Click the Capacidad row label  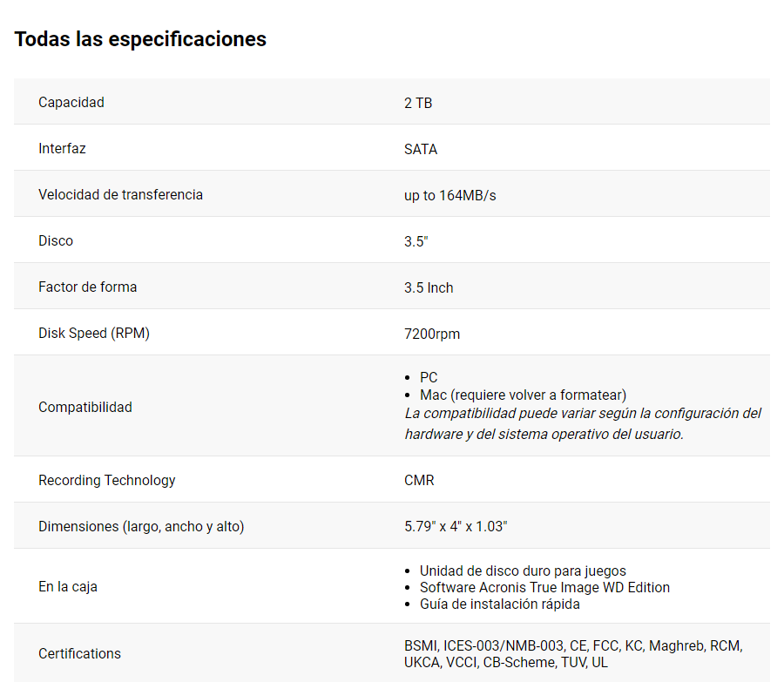coord(71,102)
